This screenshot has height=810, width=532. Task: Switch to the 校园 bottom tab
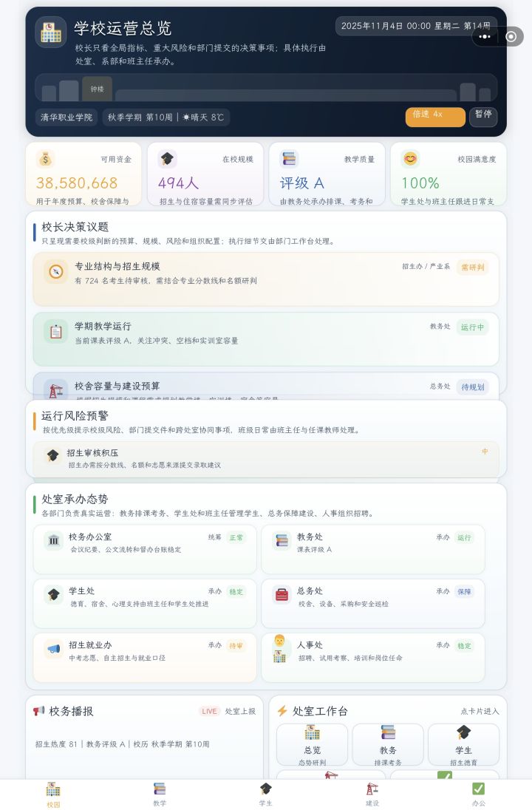point(53,794)
